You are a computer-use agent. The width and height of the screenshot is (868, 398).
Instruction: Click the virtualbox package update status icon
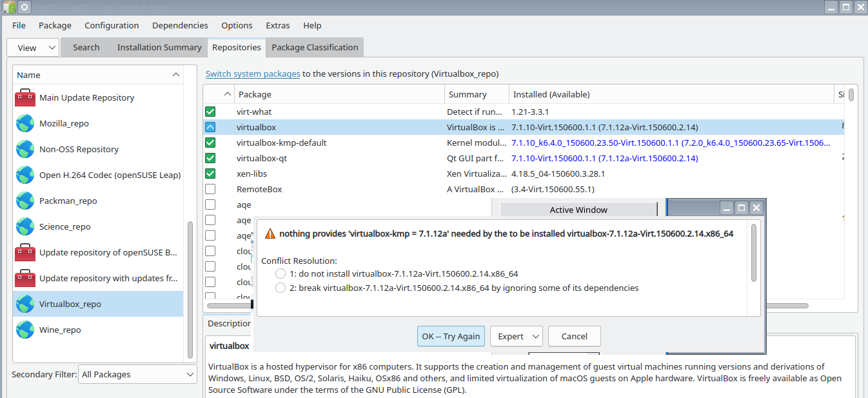click(210, 128)
